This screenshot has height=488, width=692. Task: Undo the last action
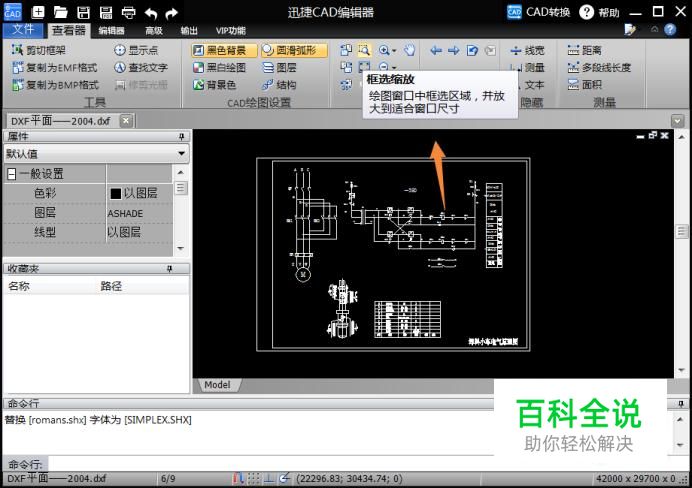pyautogui.click(x=151, y=13)
